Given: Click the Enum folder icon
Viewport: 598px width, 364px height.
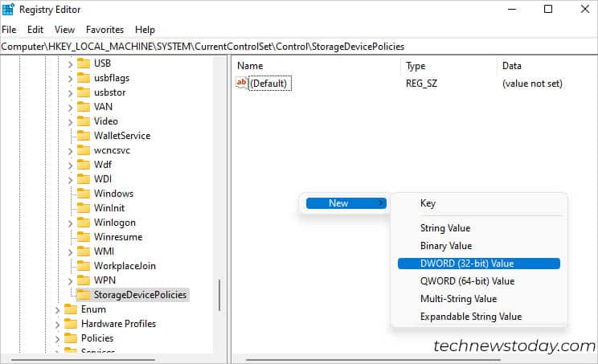Looking at the screenshot, I should (x=71, y=309).
